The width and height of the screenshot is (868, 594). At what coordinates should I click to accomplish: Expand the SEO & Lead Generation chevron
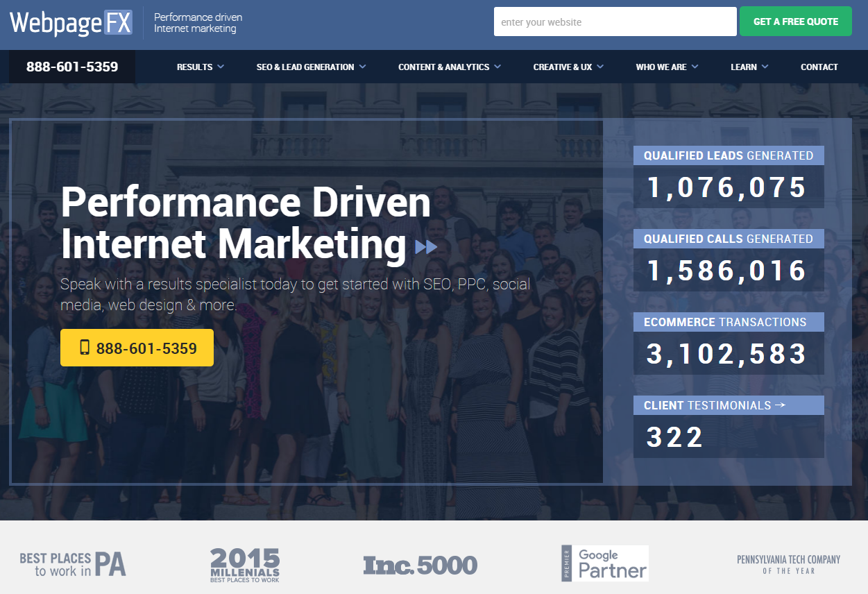[362, 67]
